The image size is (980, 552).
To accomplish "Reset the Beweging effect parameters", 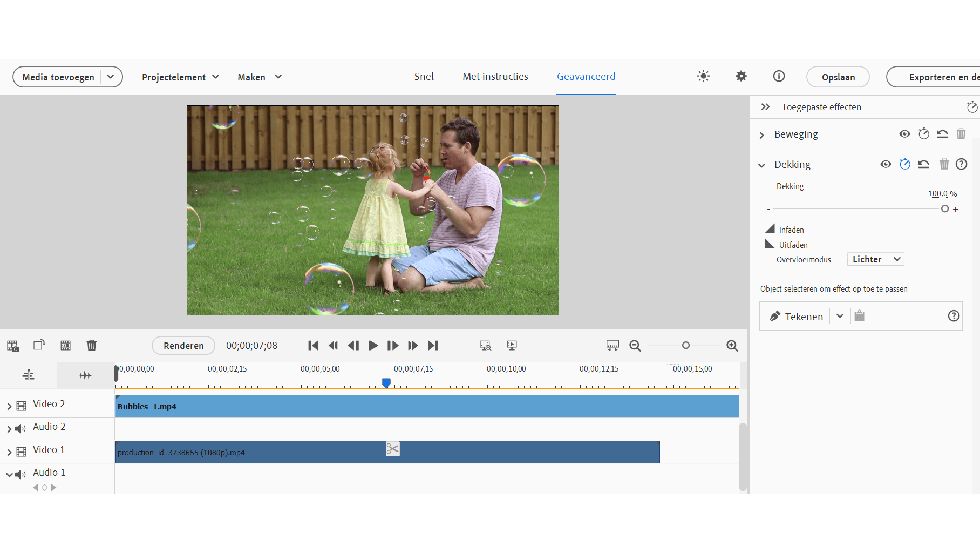I will [942, 134].
